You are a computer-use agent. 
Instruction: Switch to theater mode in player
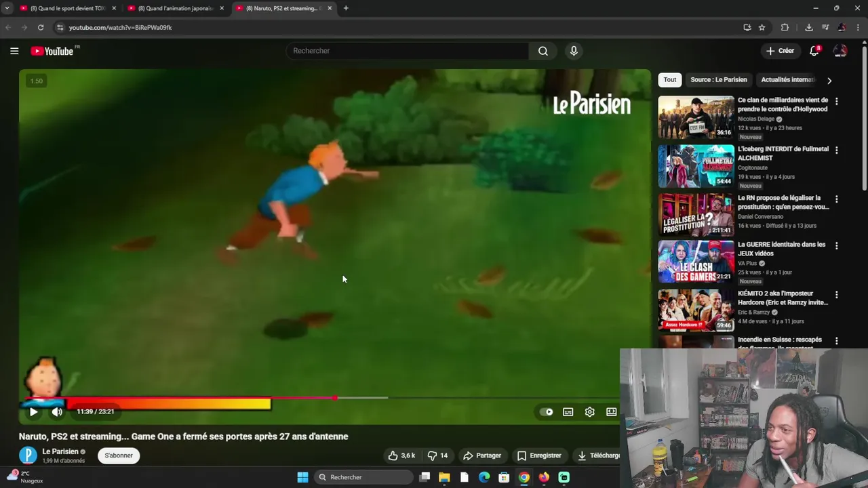(612, 411)
